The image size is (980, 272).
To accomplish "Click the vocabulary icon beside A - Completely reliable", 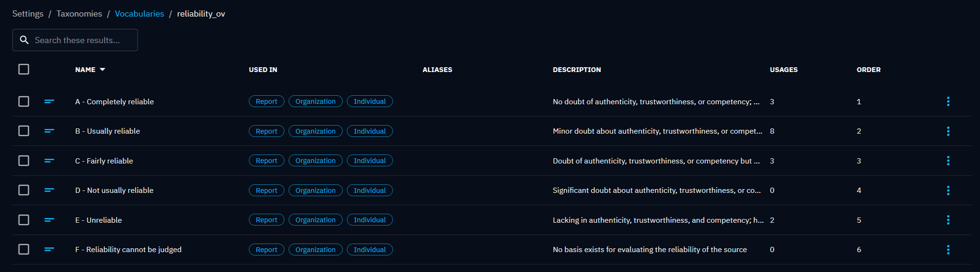I will pyautogui.click(x=49, y=101).
